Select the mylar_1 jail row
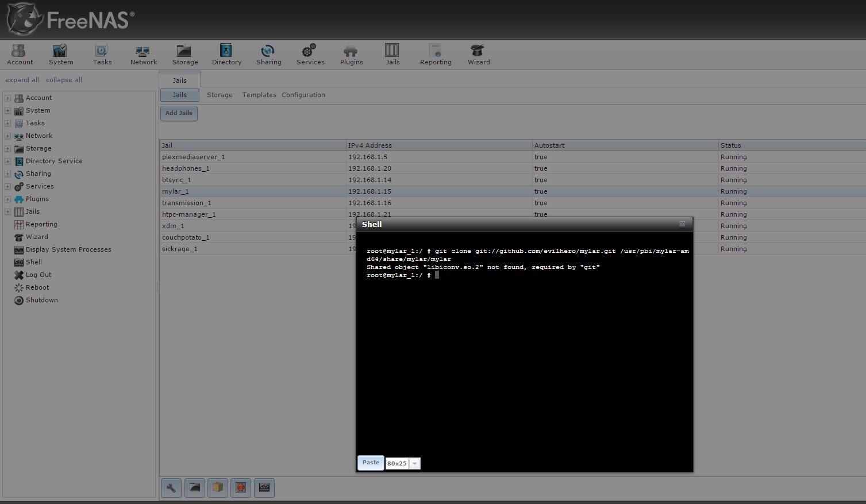This screenshot has width=866, height=504. [x=513, y=191]
